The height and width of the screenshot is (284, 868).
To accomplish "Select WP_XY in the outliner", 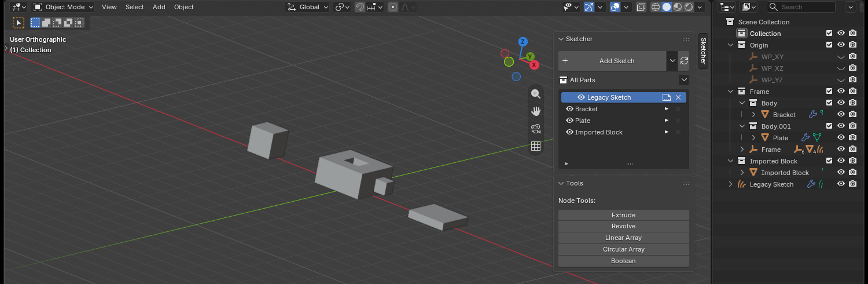I will (x=773, y=57).
